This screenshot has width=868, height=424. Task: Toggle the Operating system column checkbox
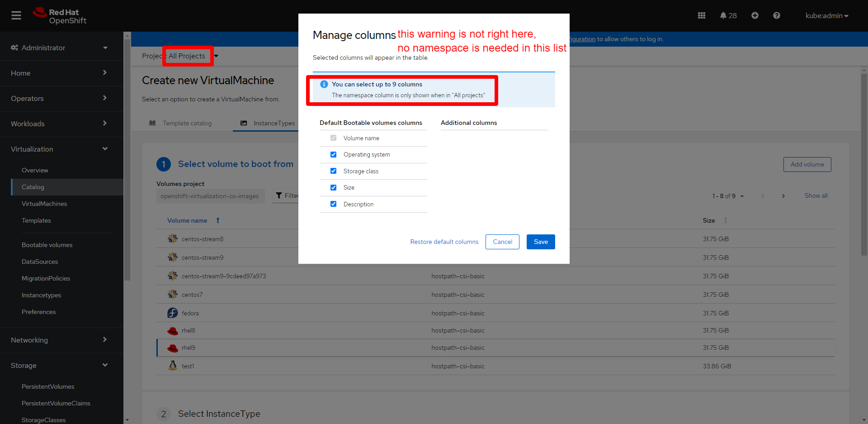pyautogui.click(x=333, y=154)
